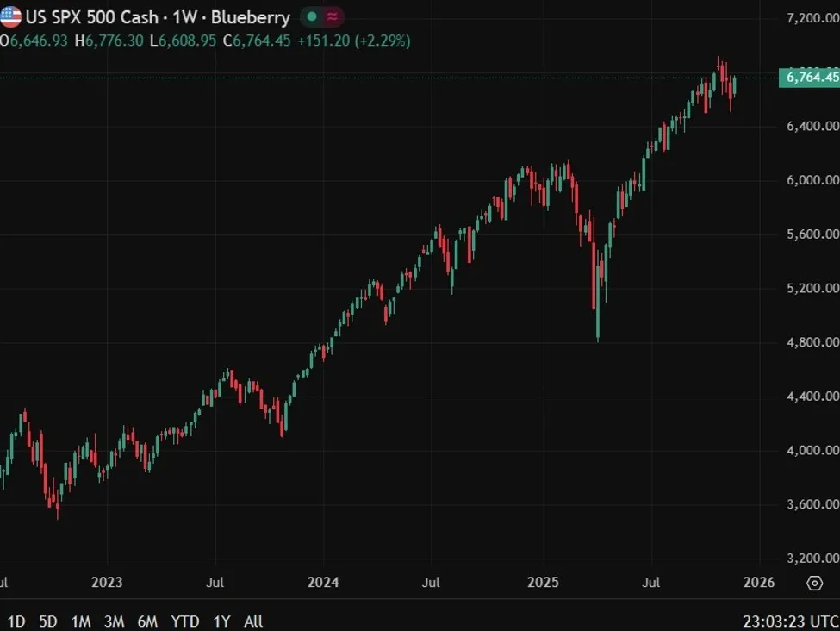
Task: Click the US flag symbol logo
Action: pyautogui.click(x=10, y=17)
